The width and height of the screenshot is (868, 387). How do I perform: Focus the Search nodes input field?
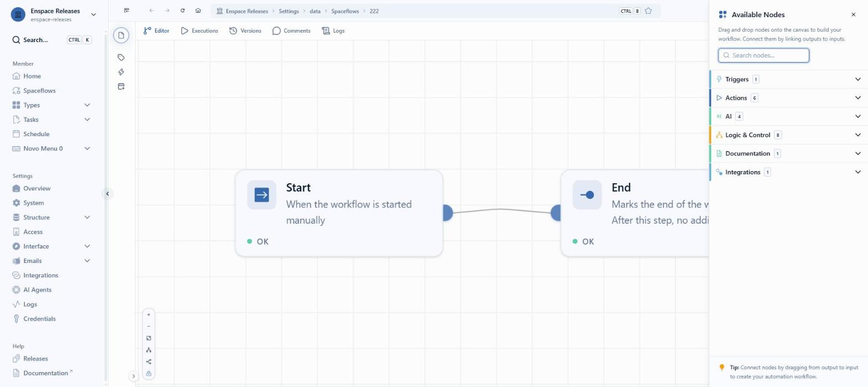click(763, 55)
